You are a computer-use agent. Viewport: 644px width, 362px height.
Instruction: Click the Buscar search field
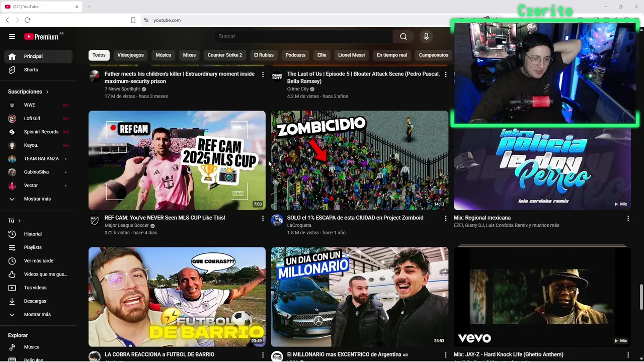tap(303, 36)
